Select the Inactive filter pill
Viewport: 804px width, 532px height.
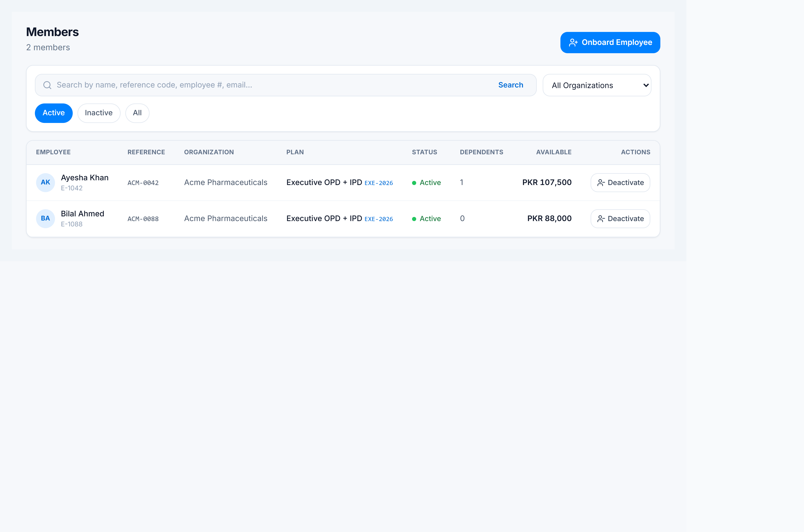click(99, 113)
